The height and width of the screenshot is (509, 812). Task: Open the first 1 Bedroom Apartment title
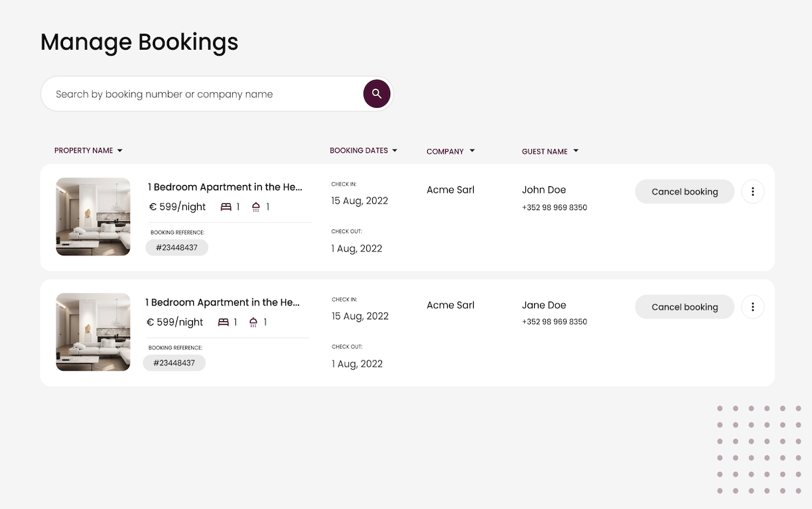click(x=225, y=188)
